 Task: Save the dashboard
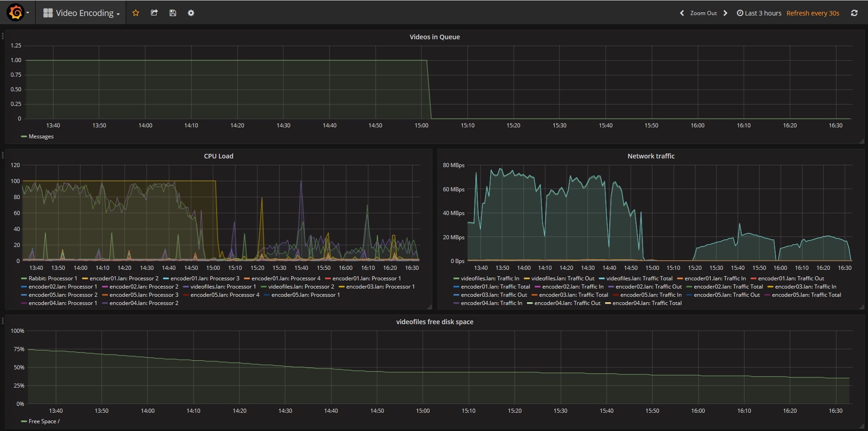[x=172, y=13]
